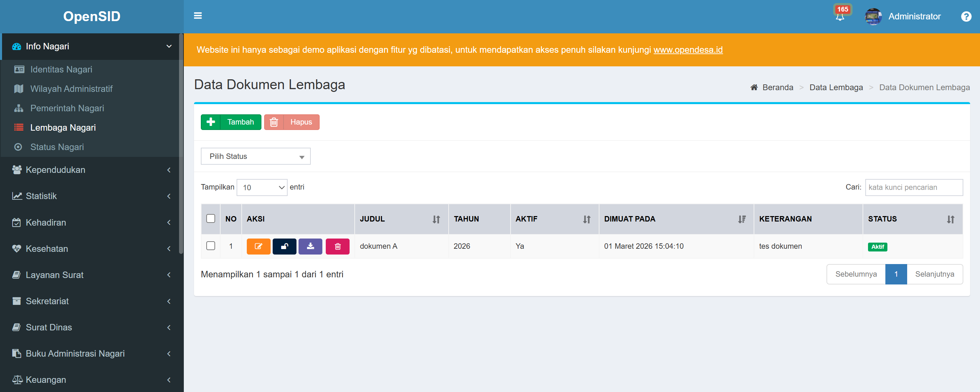Open the Pilih Status dropdown

pos(255,156)
